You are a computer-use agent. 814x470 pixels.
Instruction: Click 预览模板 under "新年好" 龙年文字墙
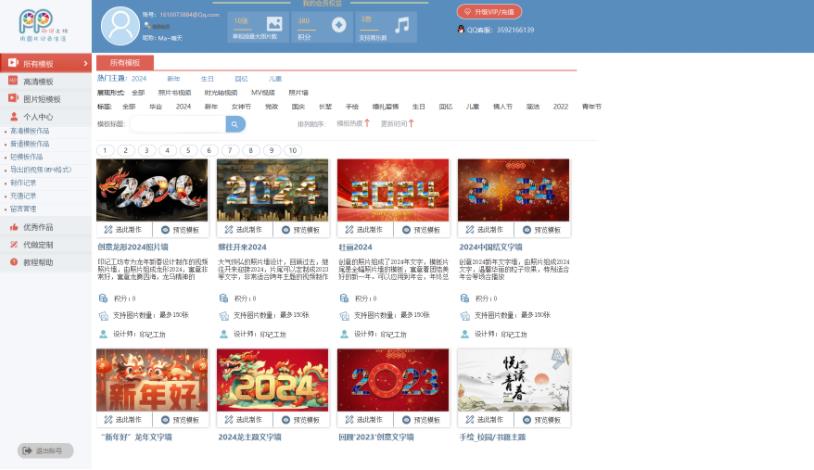tap(180, 420)
